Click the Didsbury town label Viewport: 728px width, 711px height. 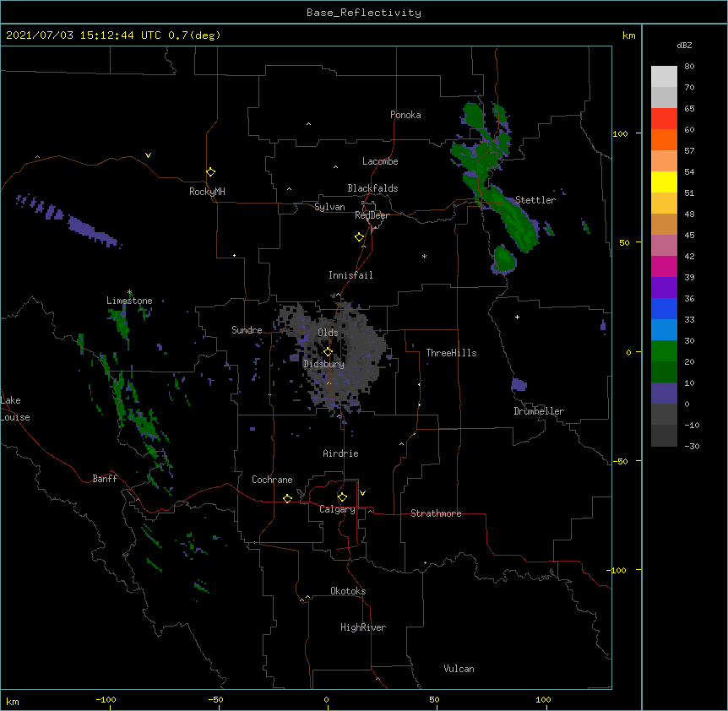[324, 364]
